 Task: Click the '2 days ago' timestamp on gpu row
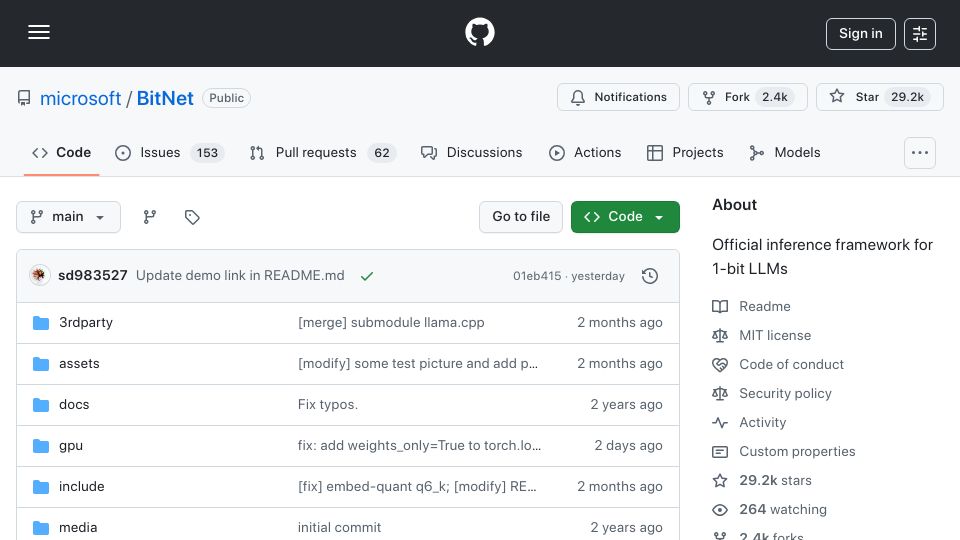click(x=628, y=446)
